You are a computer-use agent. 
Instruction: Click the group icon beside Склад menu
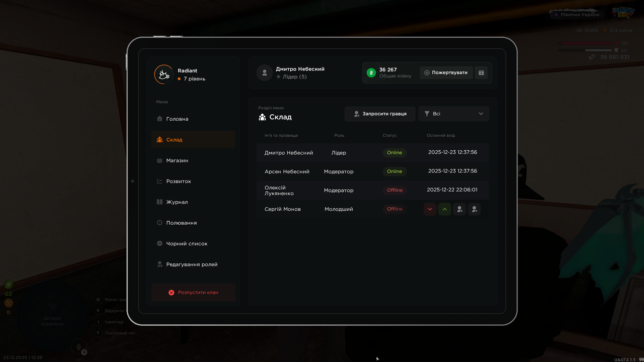(x=160, y=140)
